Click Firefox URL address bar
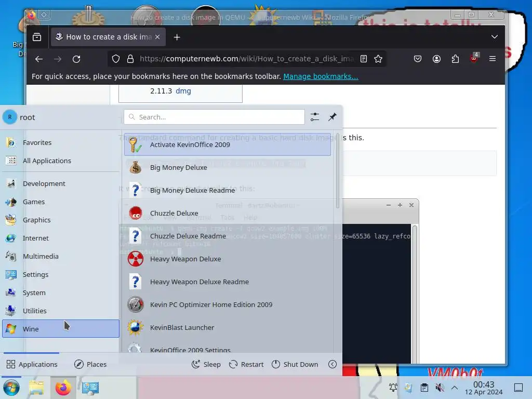 (247, 59)
